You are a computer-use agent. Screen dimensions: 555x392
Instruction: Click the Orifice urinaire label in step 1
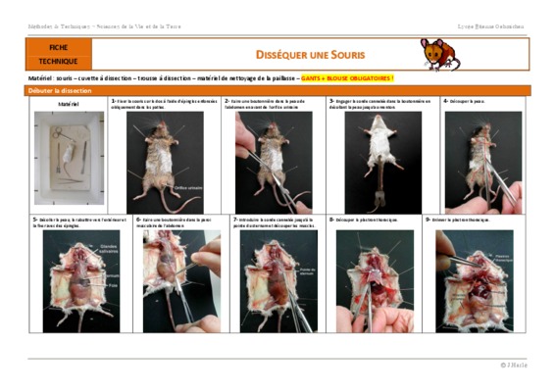(187, 188)
